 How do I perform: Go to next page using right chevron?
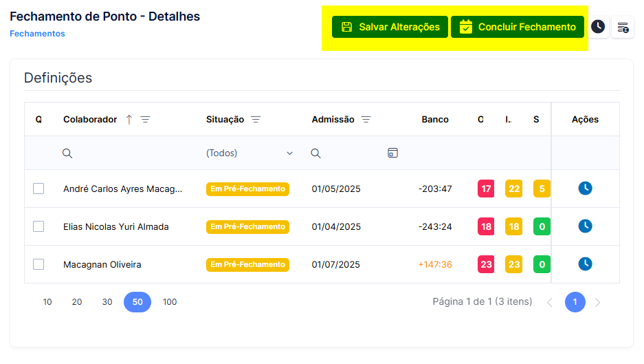click(597, 302)
